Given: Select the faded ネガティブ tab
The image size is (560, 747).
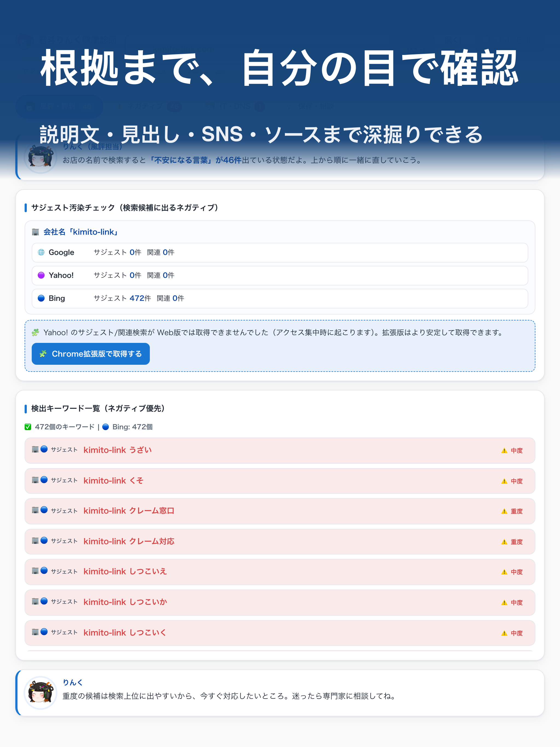Looking at the screenshot, I should pyautogui.click(x=148, y=107).
